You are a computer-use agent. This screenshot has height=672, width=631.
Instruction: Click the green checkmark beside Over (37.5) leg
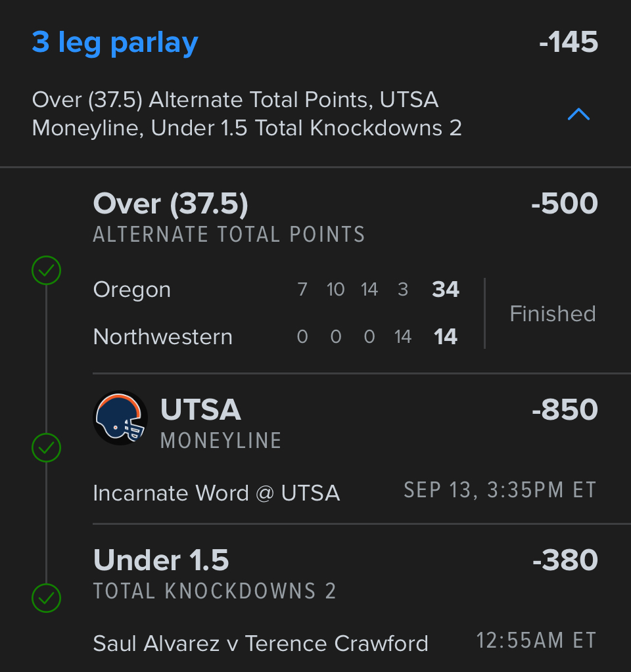click(47, 270)
